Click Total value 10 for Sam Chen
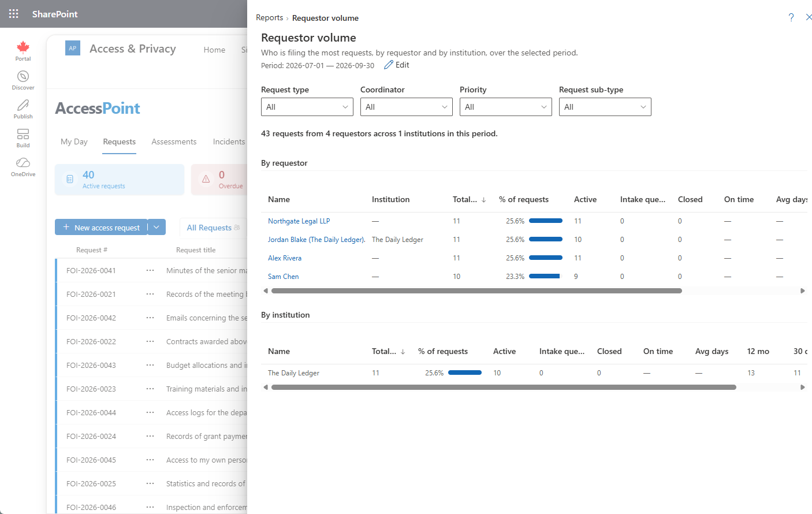 point(456,277)
